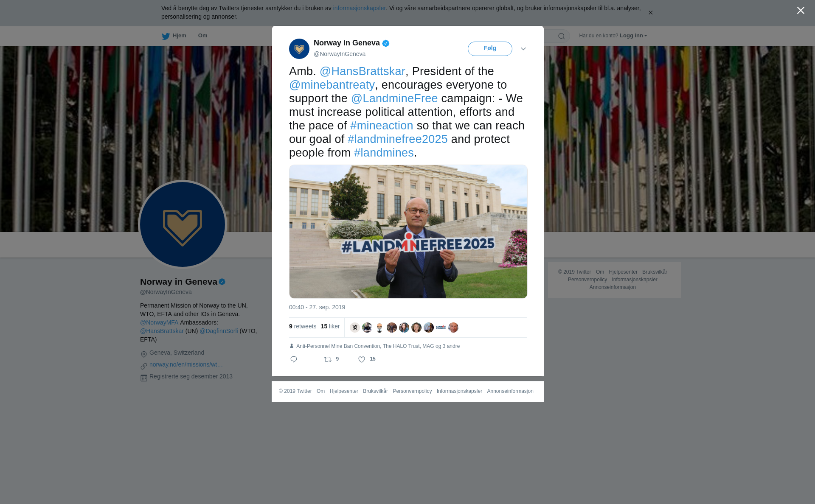This screenshot has height=504, width=815.
Task: Click the informasjonskapsler link in cookie banner
Action: 359,8
